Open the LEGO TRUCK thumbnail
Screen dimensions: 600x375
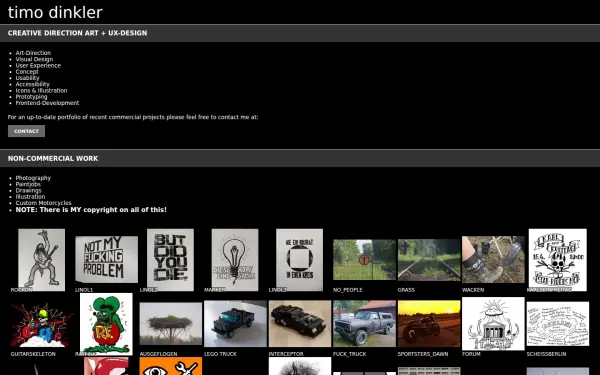235,324
